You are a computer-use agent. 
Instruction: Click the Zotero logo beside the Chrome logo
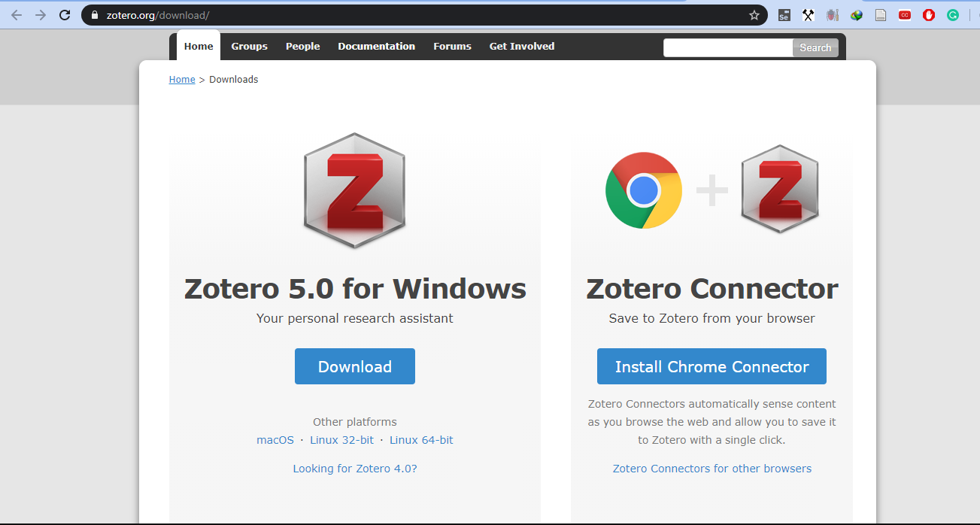pos(779,189)
